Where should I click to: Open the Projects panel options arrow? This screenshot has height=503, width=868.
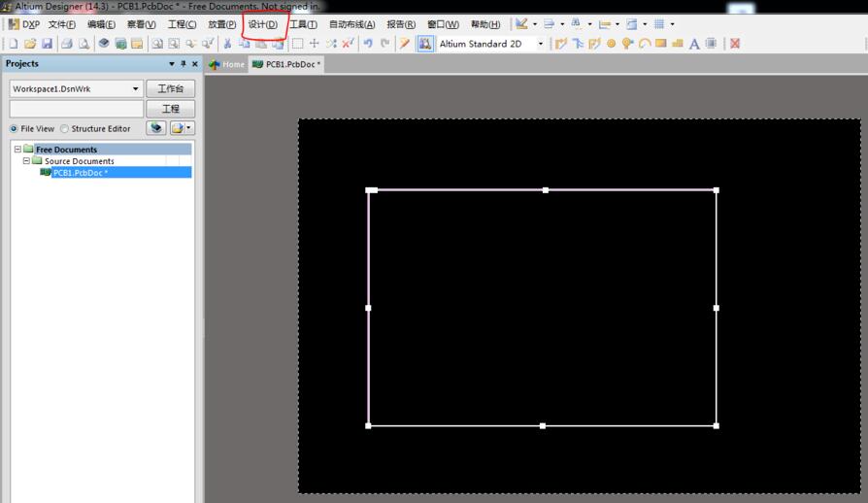[x=172, y=64]
